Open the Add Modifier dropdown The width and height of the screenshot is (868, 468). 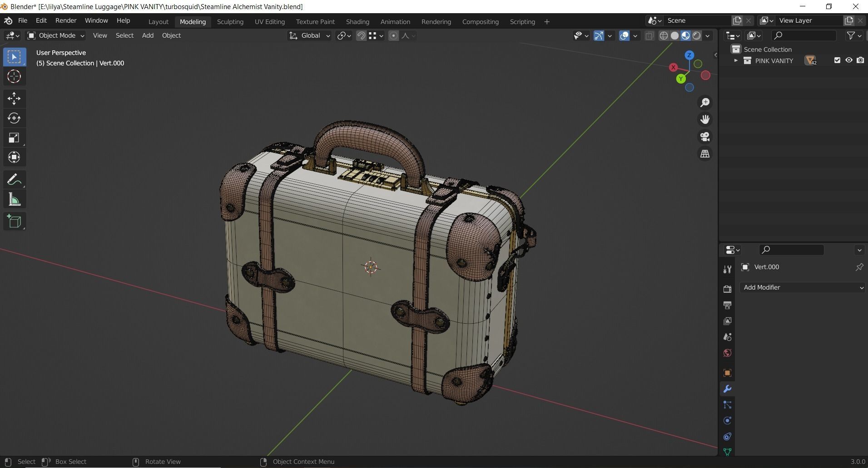coord(802,287)
